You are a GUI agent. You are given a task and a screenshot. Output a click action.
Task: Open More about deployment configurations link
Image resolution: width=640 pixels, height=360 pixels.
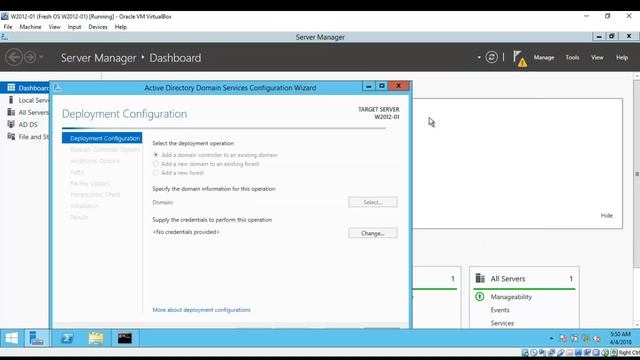(201, 310)
